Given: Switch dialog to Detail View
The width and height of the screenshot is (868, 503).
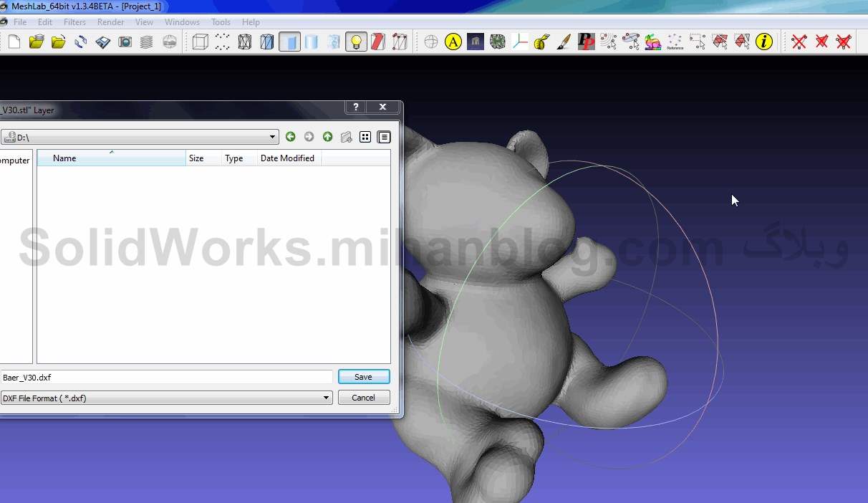Looking at the screenshot, I should click(x=384, y=137).
